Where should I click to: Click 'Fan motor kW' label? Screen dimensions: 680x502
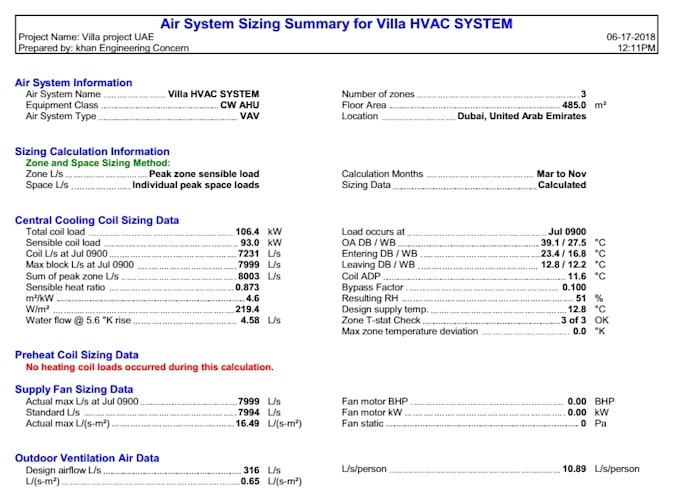coord(372,412)
